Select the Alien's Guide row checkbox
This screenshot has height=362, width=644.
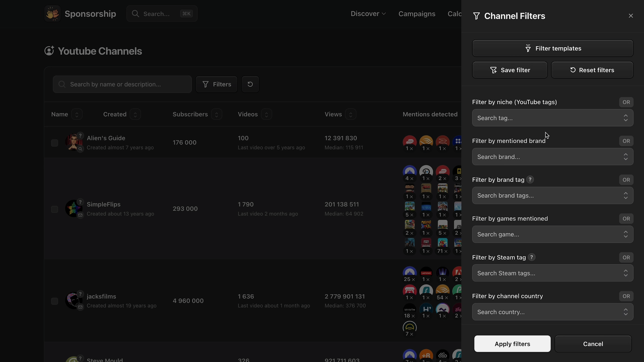[54, 143]
